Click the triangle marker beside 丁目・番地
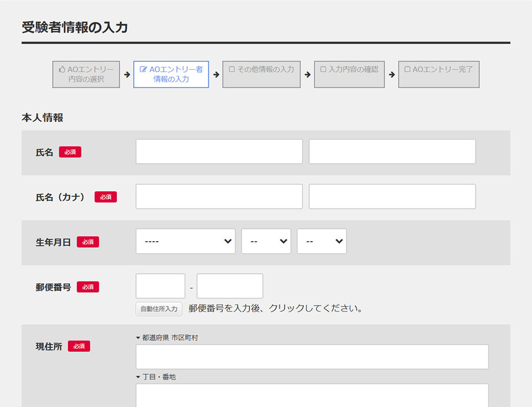The image size is (532, 407). 138,377
